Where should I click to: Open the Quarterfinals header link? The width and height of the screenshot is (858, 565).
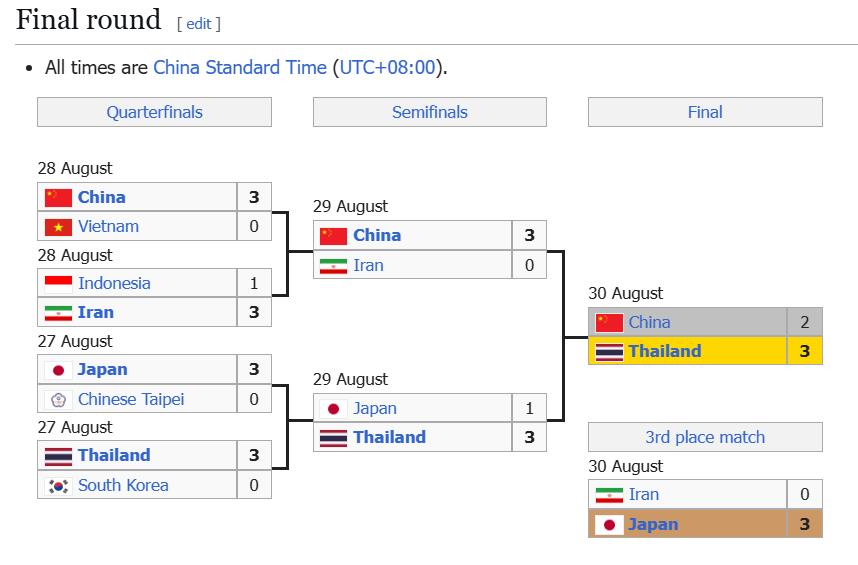click(x=154, y=112)
